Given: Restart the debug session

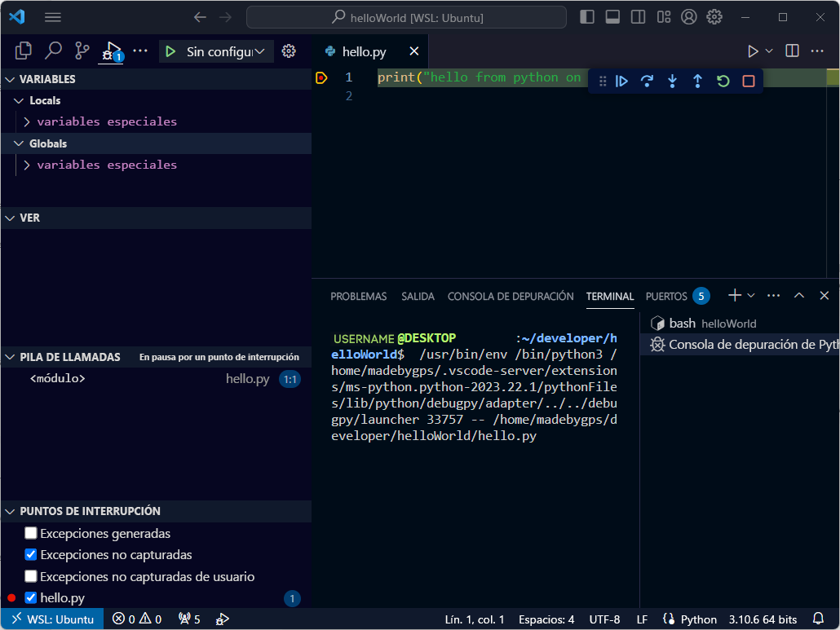Looking at the screenshot, I should 723,82.
